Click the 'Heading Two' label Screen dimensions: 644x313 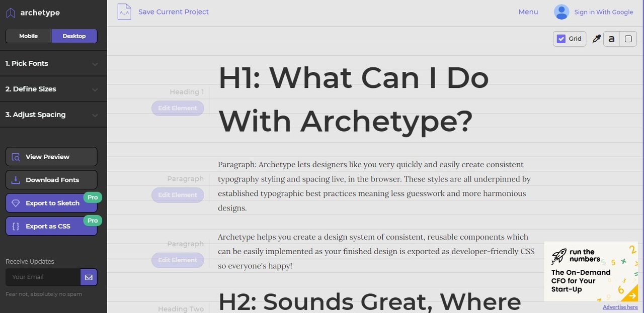[181, 309]
